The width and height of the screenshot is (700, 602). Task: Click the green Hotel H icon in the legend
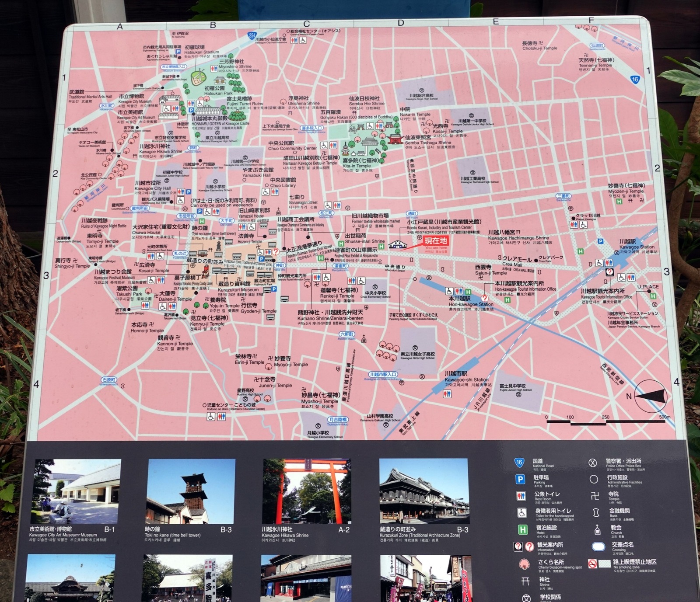(x=522, y=529)
